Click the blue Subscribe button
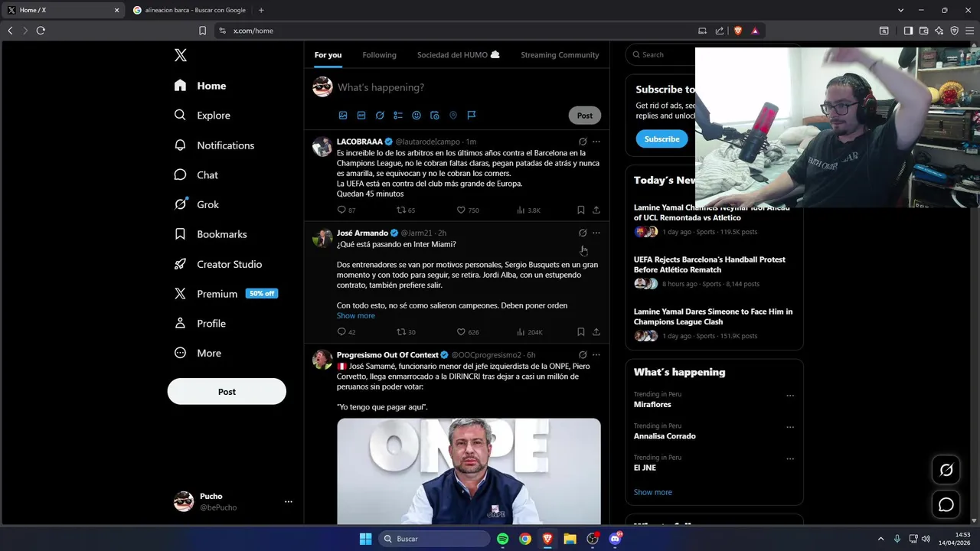The height and width of the screenshot is (551, 980). [x=661, y=139]
